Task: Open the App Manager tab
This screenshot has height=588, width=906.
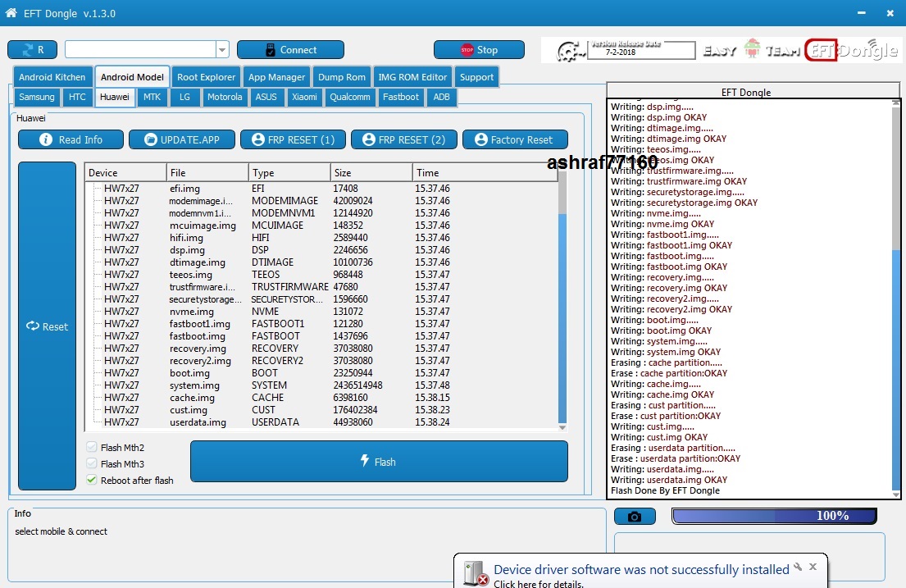Action: (x=277, y=77)
